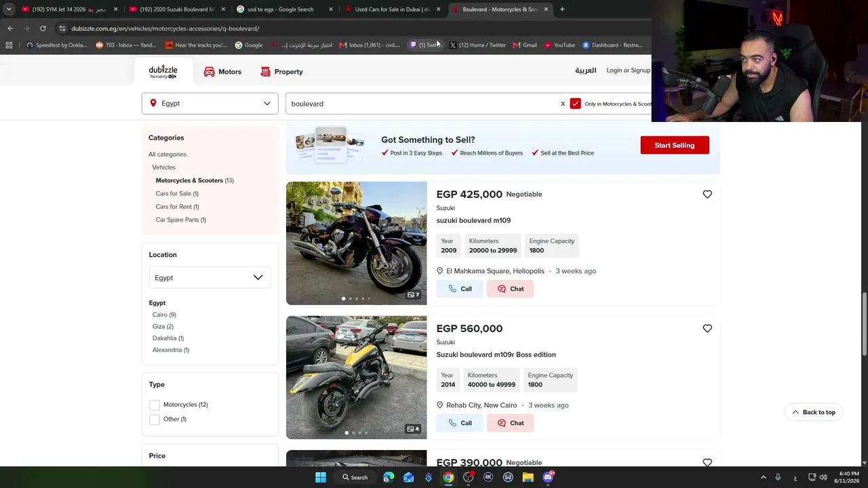Open the purple Suzuki m109 photo
868x488 pixels.
tap(357, 243)
